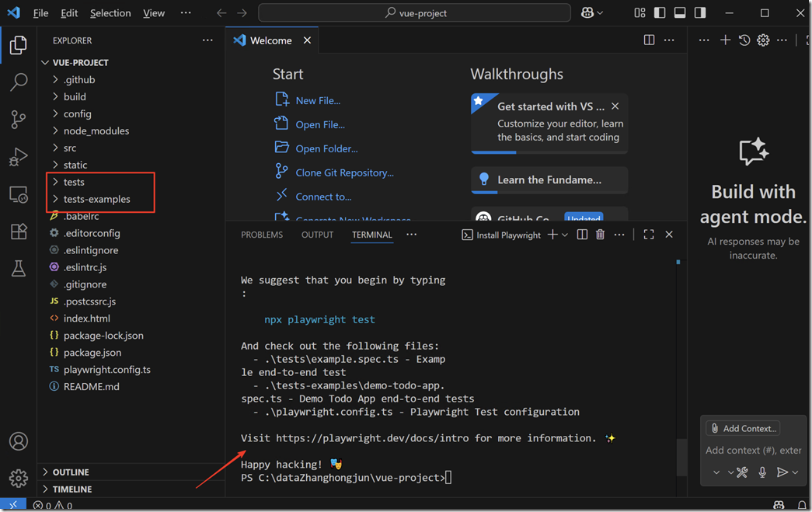Open the Accounts menu icon
This screenshot has width=812, height=512.
[18, 441]
